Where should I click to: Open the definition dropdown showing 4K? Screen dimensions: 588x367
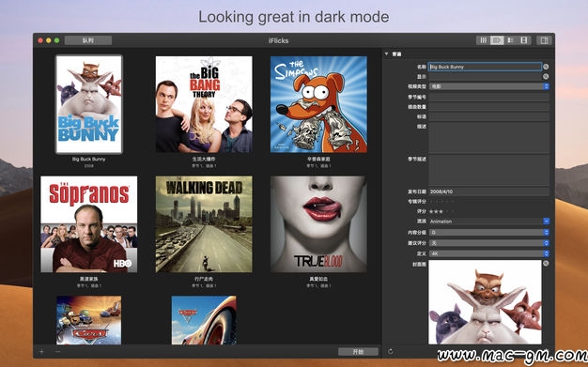click(x=489, y=253)
